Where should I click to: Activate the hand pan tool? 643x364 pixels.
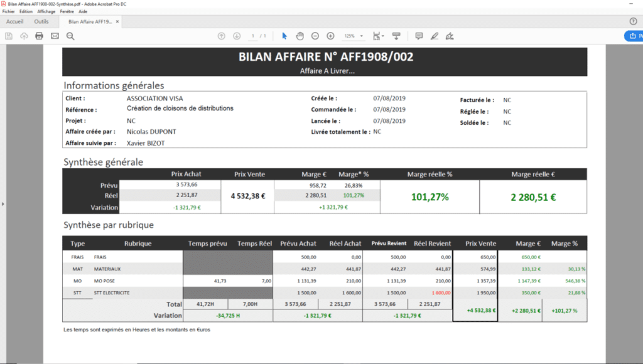300,36
